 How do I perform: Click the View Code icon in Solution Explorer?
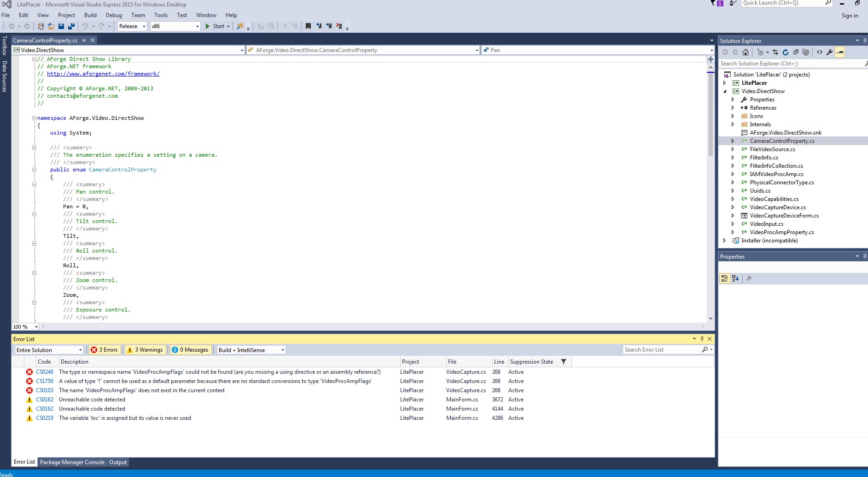[820, 52]
